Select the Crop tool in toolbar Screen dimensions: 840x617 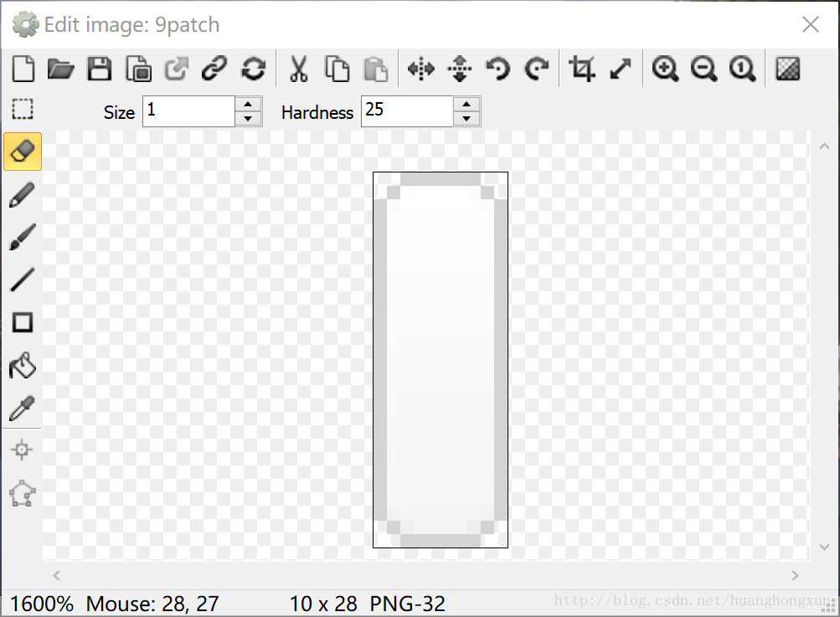[582, 69]
